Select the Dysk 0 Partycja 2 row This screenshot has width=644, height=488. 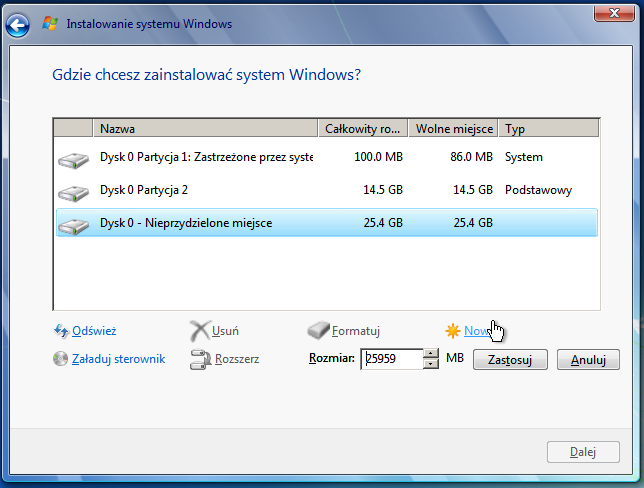[x=327, y=190]
